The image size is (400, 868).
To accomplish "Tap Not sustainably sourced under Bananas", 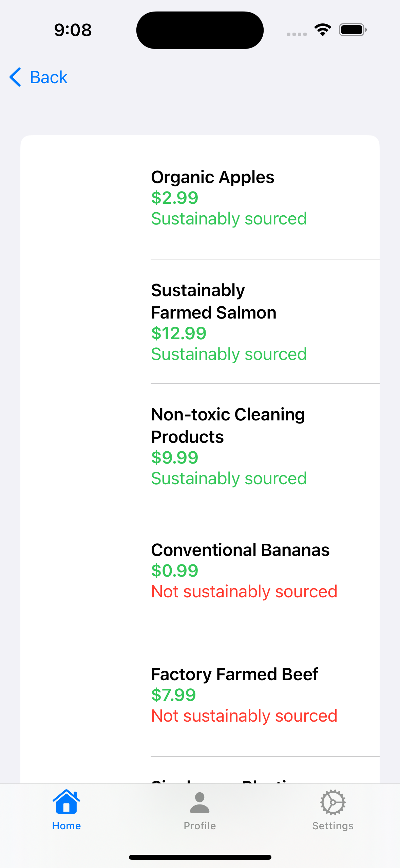I will coord(244,591).
